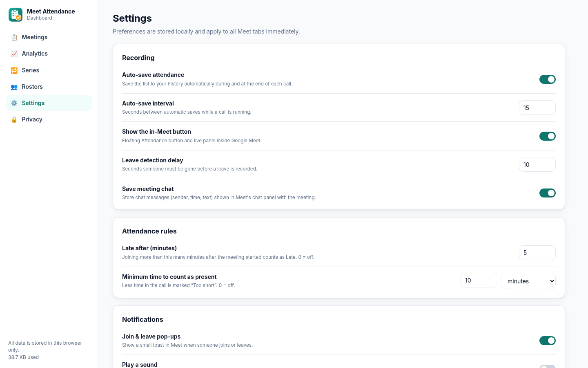
Task: Open the Privacy page
Action: pos(49,119)
